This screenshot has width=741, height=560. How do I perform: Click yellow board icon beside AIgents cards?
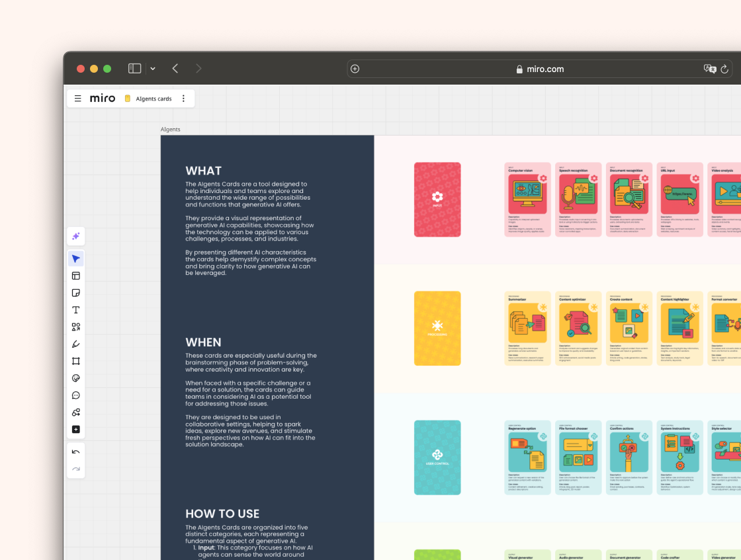pos(128,99)
